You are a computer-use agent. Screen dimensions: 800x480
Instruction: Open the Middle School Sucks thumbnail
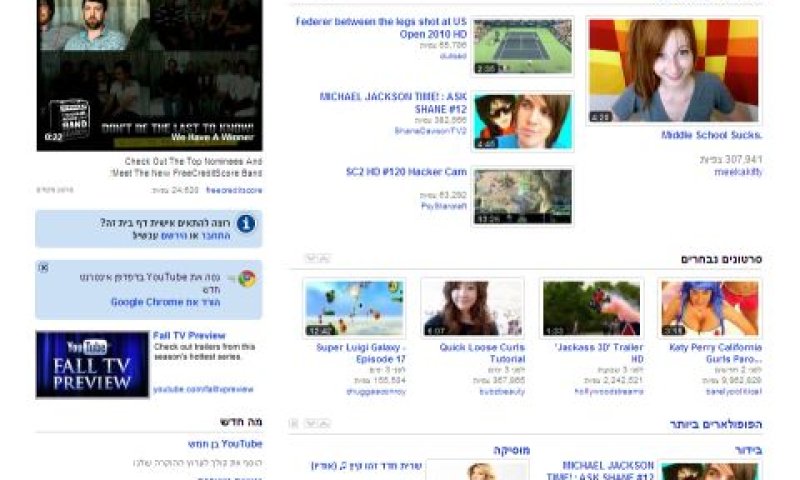[x=673, y=71]
